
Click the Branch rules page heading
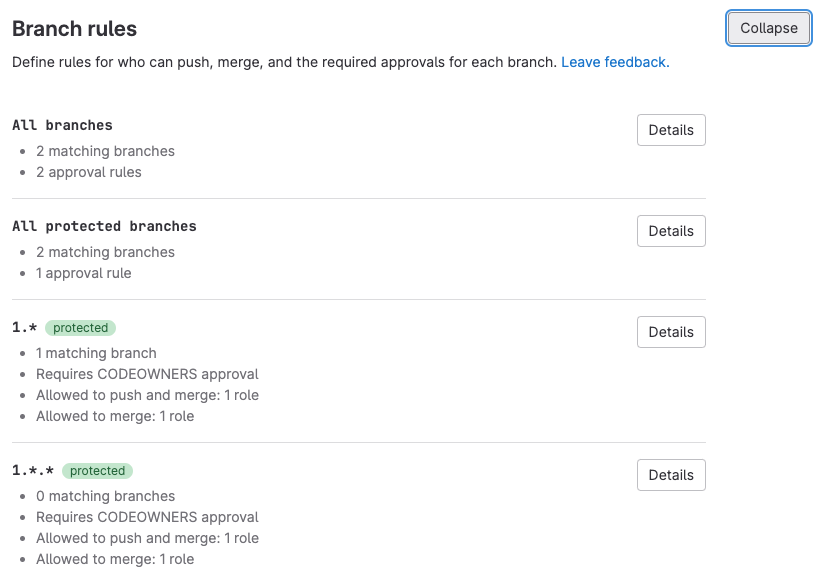[74, 29]
